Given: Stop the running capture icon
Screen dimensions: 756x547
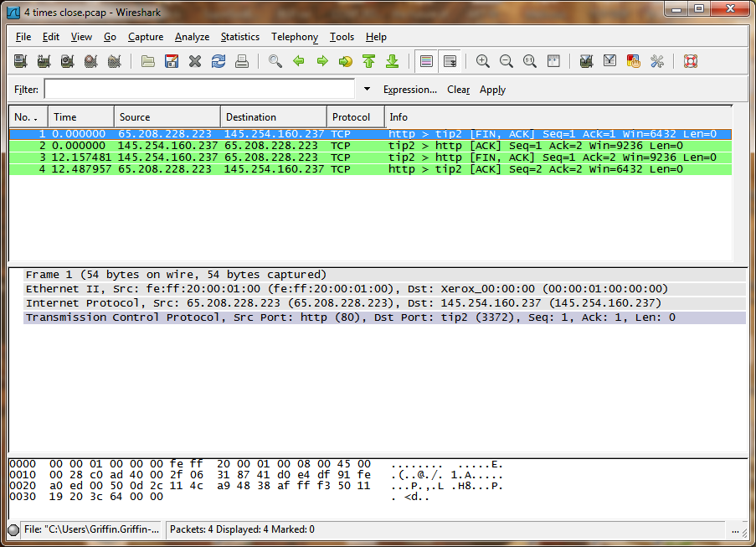Looking at the screenshot, I should pos(90,61).
